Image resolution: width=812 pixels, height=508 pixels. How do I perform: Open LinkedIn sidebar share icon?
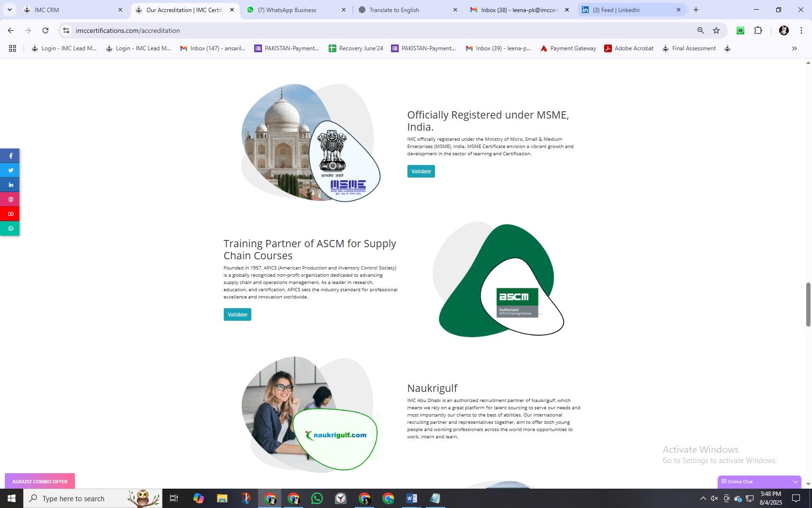point(10,185)
